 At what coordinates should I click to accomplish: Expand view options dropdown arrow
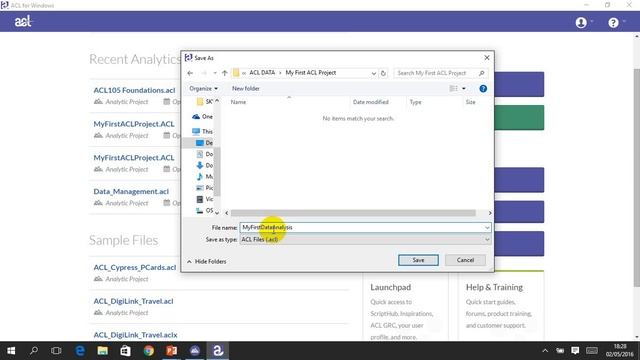[x=464, y=89]
